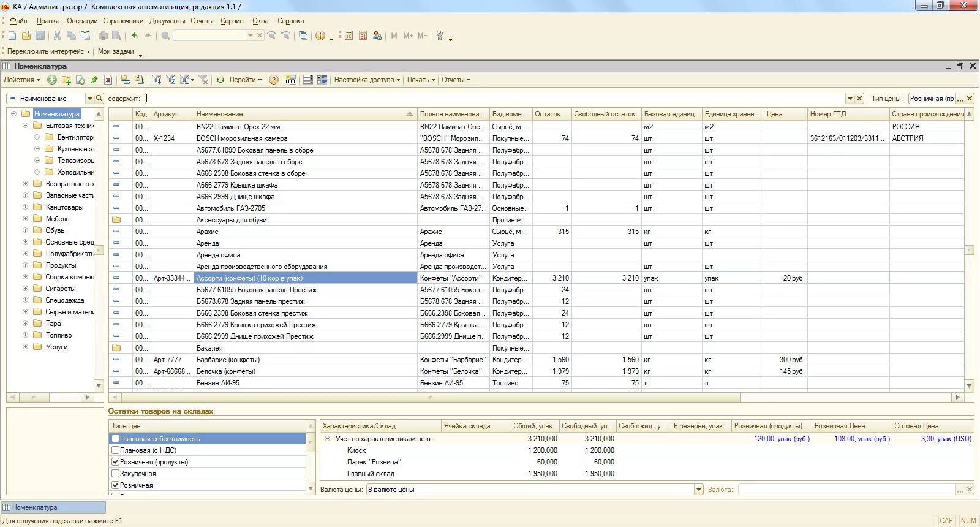This screenshot has width=980, height=527.
Task: Click the Print icon in main toolbar
Action: [103, 36]
